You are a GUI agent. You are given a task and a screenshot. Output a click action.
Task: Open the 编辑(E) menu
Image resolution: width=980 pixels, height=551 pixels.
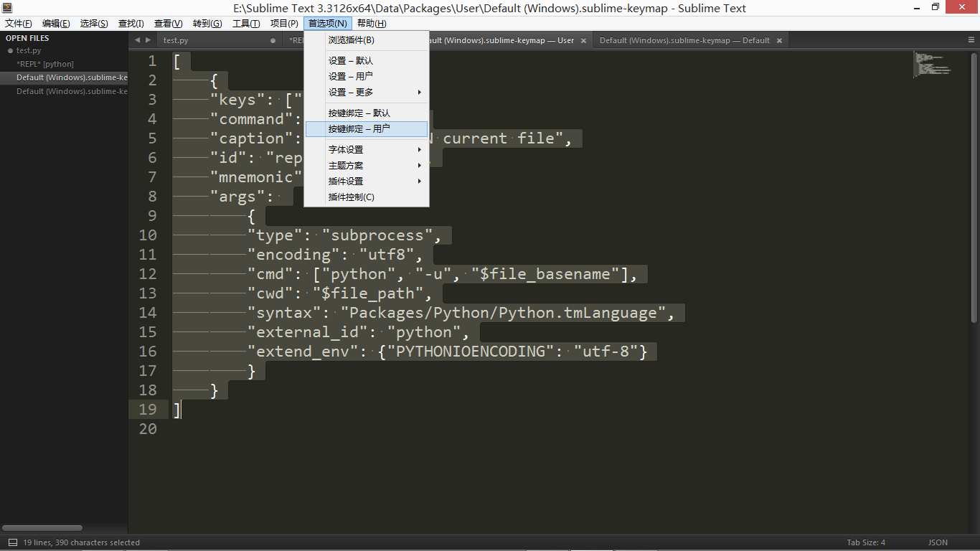[56, 24]
